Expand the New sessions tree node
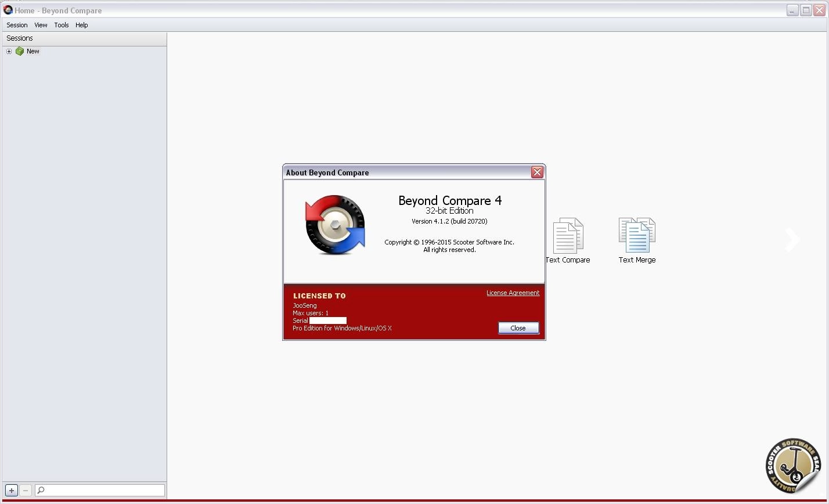The image size is (829, 504). pyautogui.click(x=9, y=51)
